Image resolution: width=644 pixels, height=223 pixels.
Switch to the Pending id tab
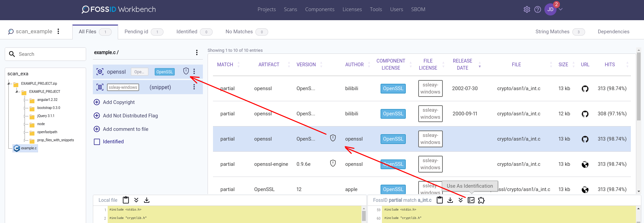(x=144, y=32)
